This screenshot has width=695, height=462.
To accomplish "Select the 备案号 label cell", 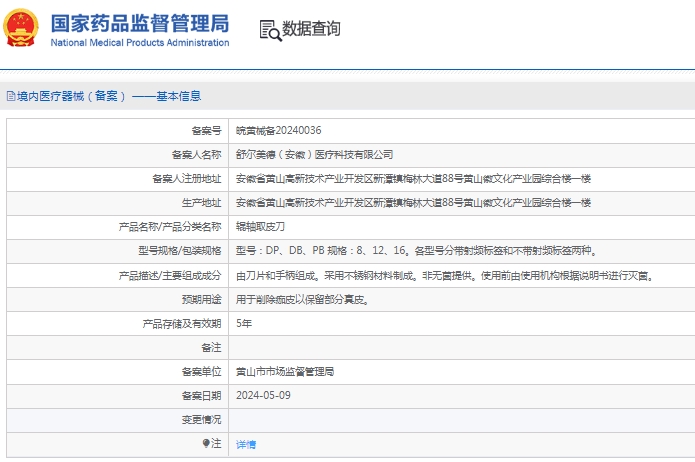I will click(207, 131).
